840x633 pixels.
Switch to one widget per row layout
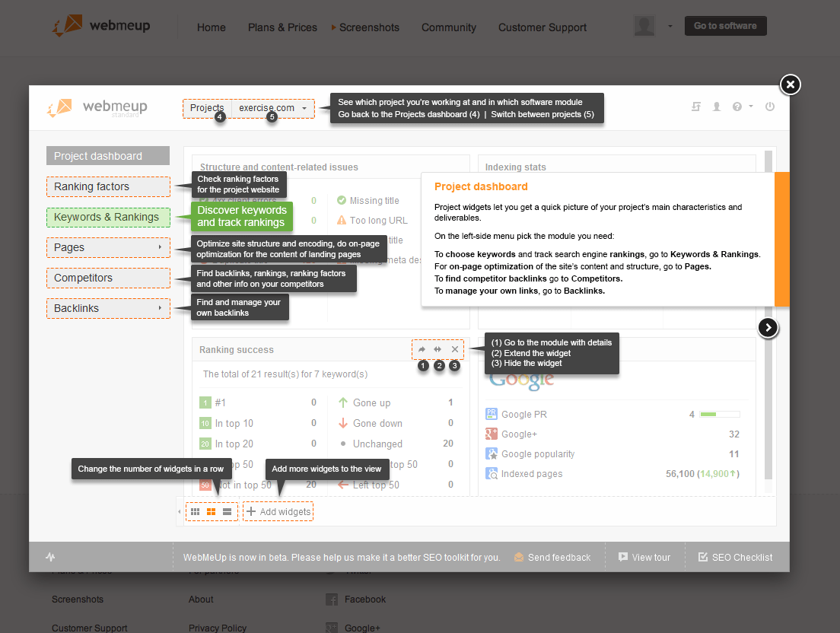228,512
